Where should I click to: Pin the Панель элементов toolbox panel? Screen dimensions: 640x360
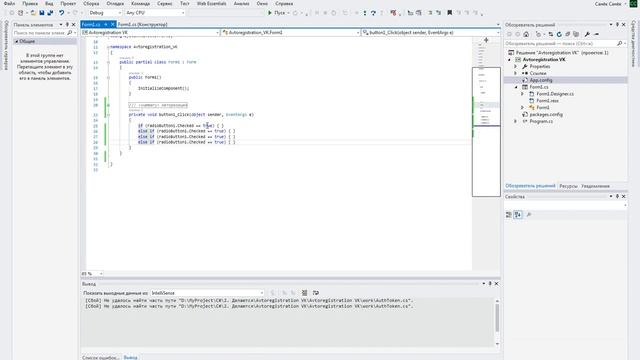(x=67, y=24)
